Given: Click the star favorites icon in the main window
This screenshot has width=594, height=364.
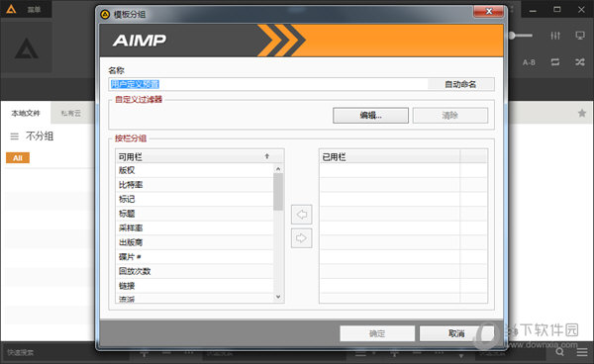Looking at the screenshot, I should pyautogui.click(x=582, y=113).
